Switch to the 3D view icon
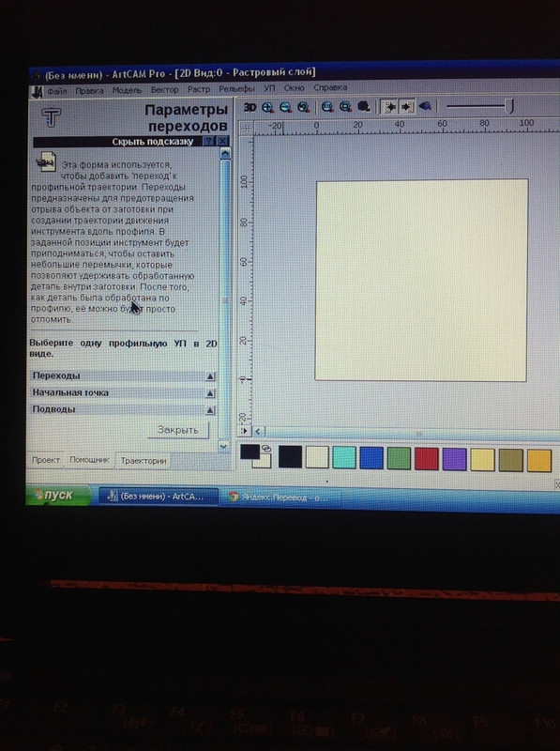 [x=250, y=107]
